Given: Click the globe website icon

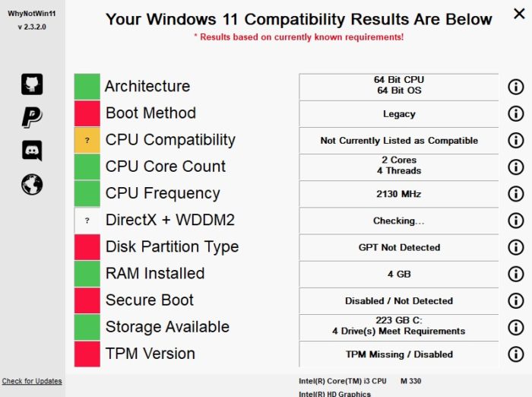Looking at the screenshot, I should click(x=32, y=184).
